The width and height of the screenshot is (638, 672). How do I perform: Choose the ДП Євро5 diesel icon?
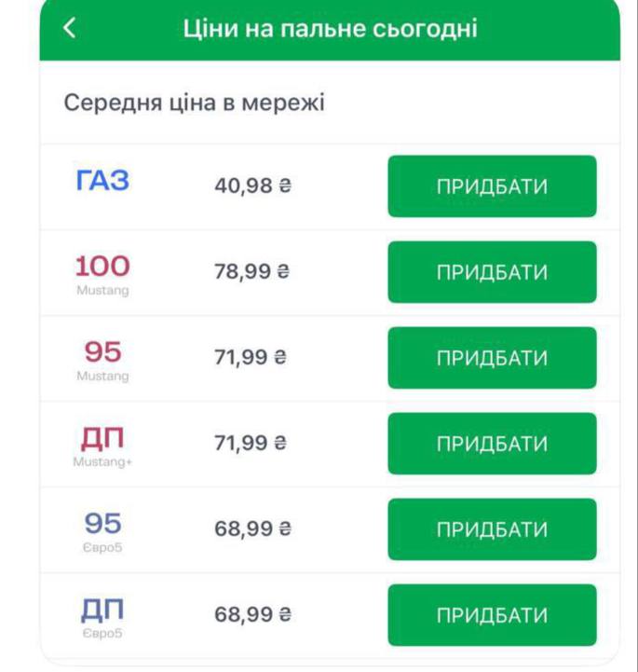pyautogui.click(x=102, y=616)
